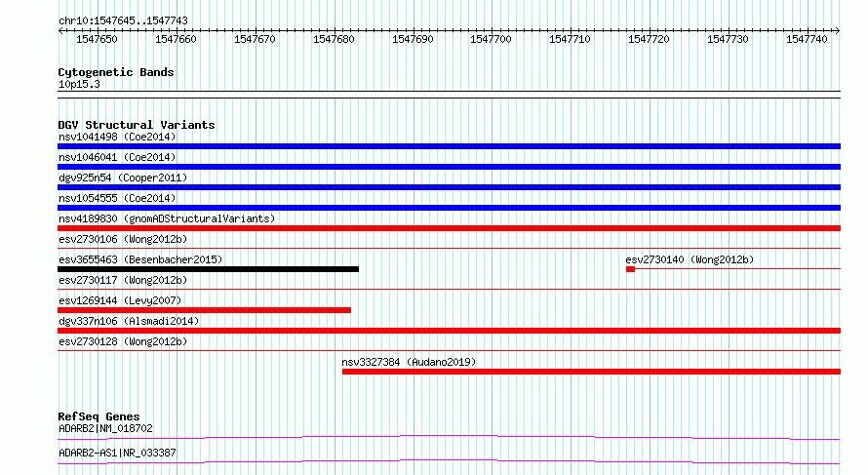Open esv2730140 (Wong2012b) variant label
Image resolution: width=868 pixels, height=475 pixels.
pyautogui.click(x=690, y=259)
